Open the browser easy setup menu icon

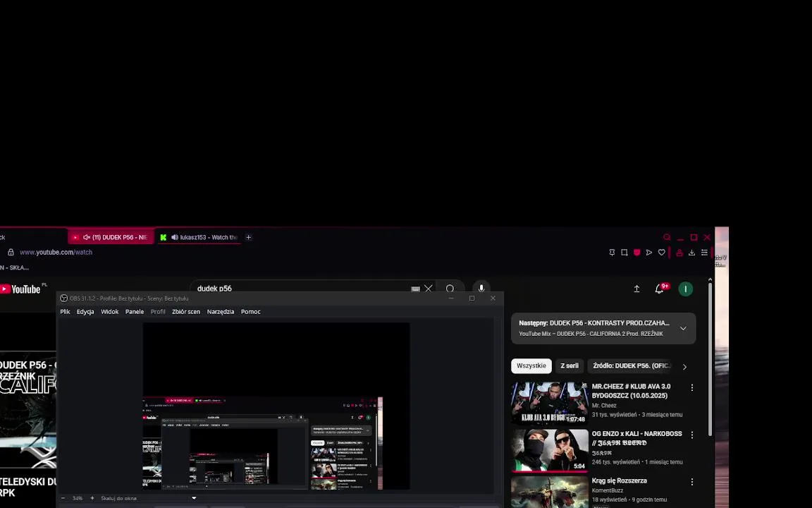(x=704, y=253)
